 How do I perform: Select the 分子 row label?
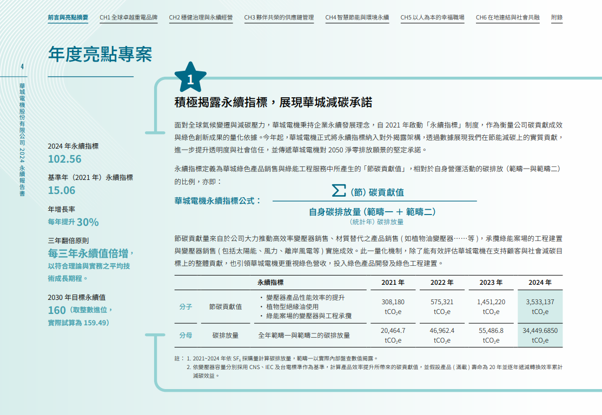(x=185, y=307)
